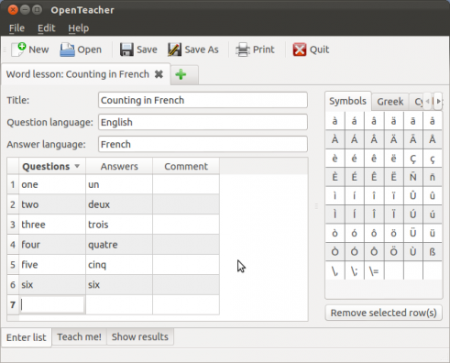The width and height of the screenshot is (450, 363).
Task: Sort by the Questions column header
Action: 52,166
